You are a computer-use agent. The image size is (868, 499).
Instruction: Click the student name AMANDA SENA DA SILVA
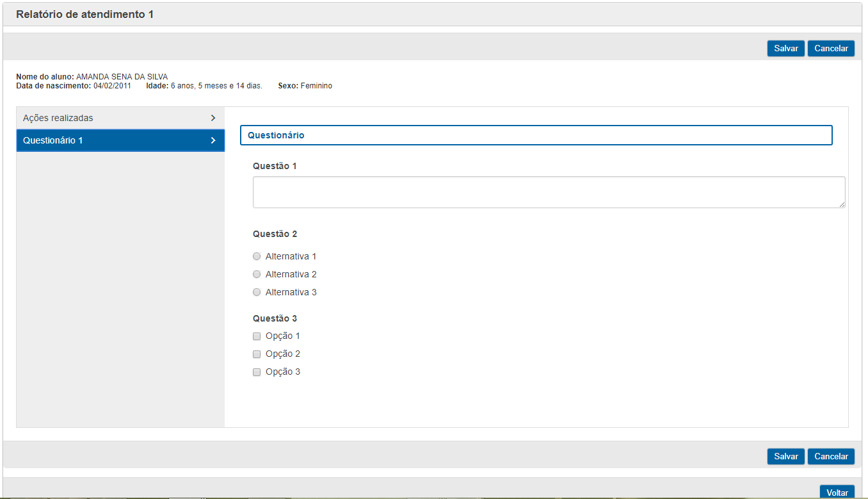tap(122, 77)
